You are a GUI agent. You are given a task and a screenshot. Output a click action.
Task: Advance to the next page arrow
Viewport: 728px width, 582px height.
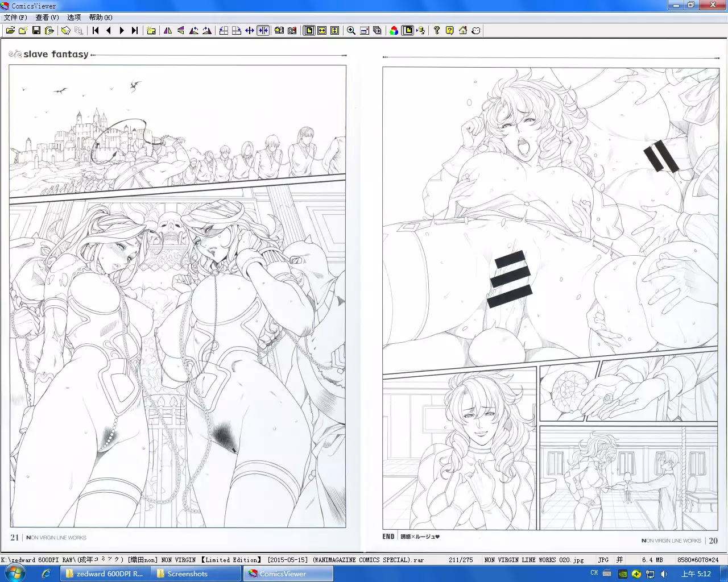122,31
